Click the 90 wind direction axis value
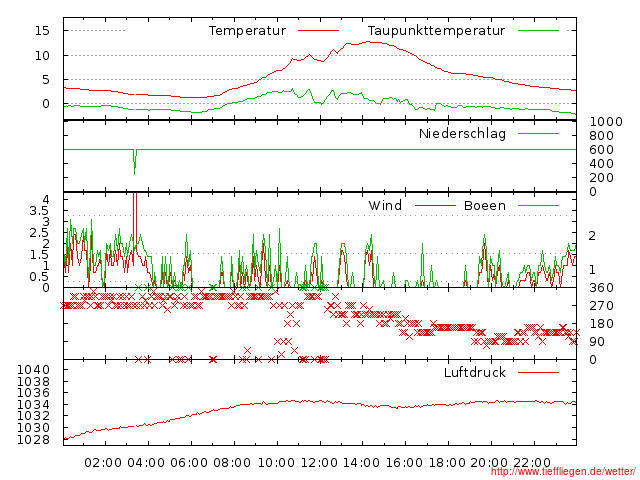 pos(597,342)
